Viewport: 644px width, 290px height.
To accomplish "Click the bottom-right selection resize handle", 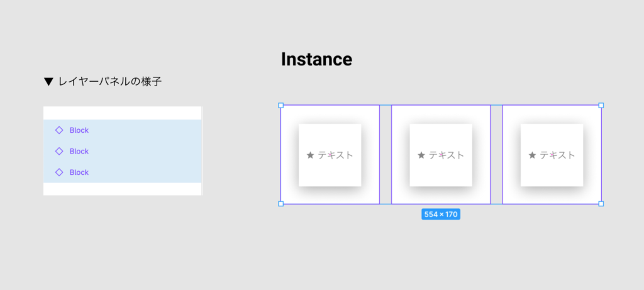I will (x=601, y=204).
